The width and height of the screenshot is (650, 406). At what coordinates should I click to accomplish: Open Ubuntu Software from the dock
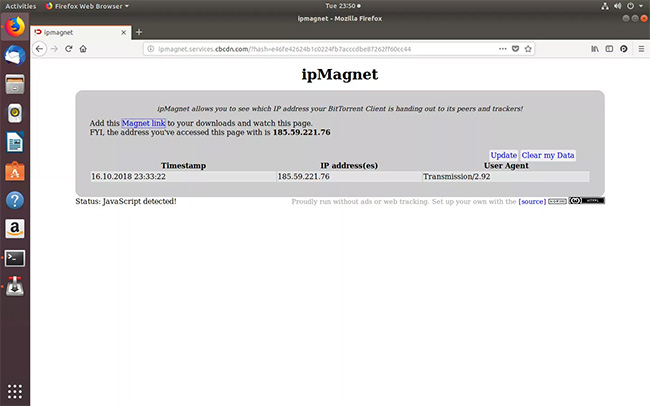point(15,171)
